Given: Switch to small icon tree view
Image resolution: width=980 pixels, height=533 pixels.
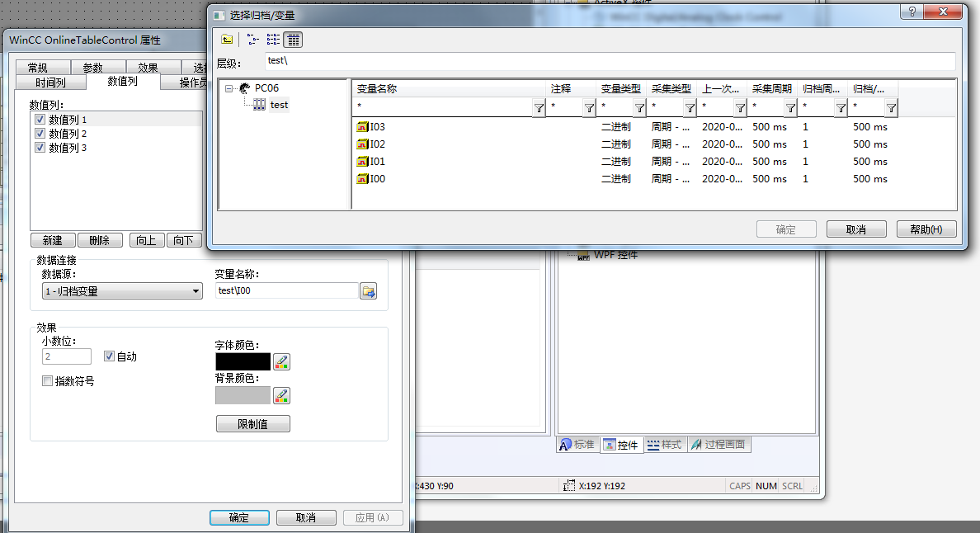Looking at the screenshot, I should pyautogui.click(x=252, y=40).
